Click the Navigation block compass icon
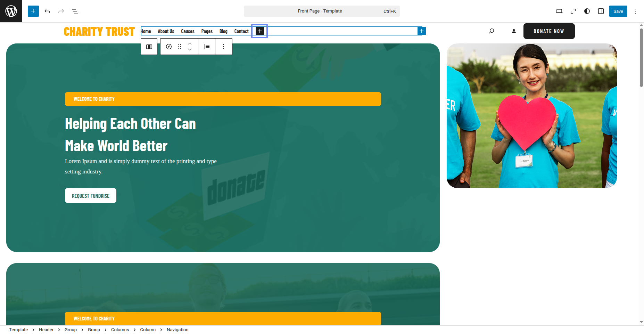The width and height of the screenshot is (644, 334). coord(169,47)
